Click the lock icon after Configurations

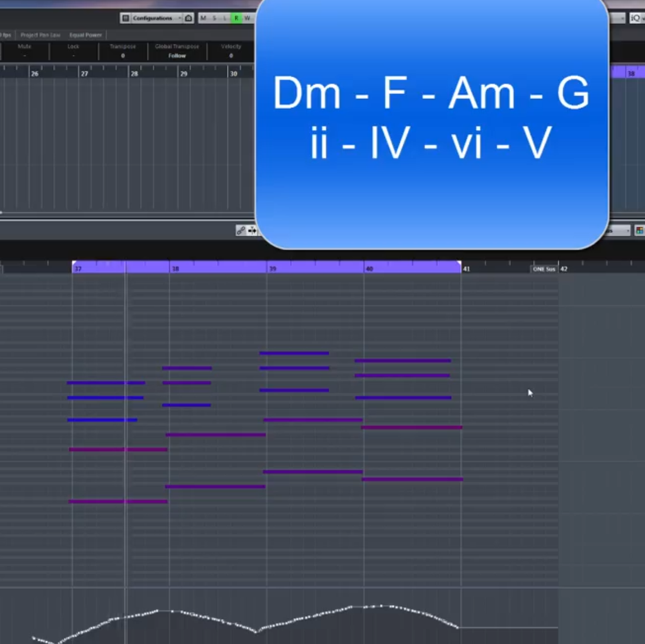pyautogui.click(x=188, y=18)
